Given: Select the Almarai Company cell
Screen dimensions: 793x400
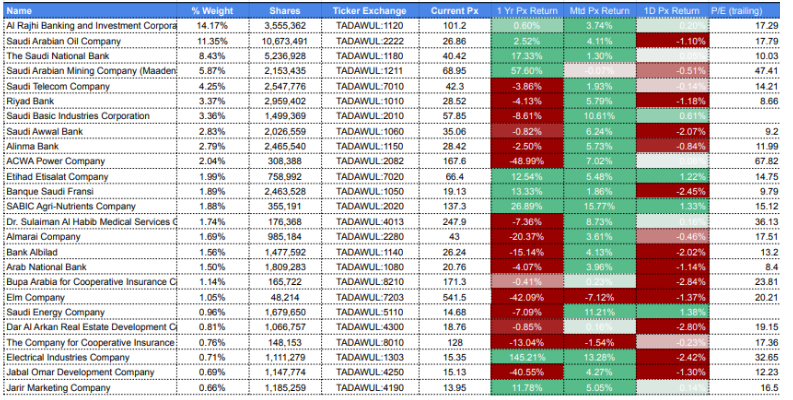Looking at the screenshot, I should [90, 237].
